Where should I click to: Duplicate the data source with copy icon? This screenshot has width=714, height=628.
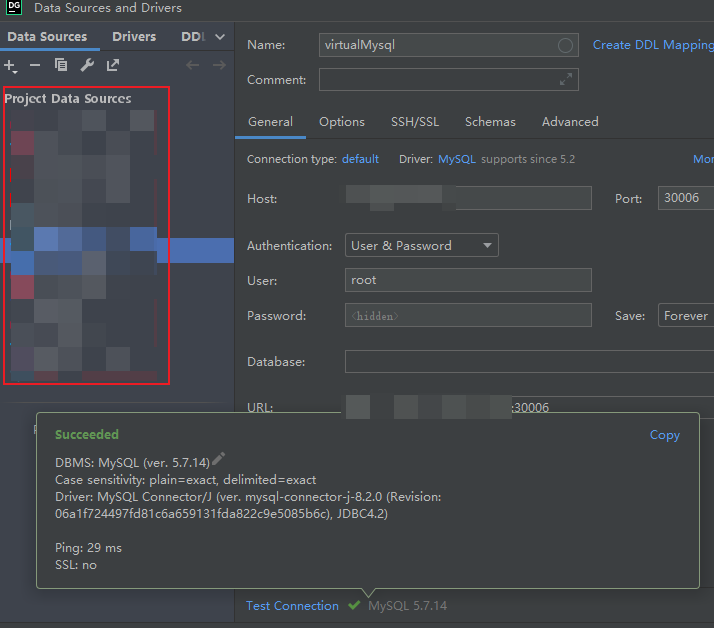[61, 65]
